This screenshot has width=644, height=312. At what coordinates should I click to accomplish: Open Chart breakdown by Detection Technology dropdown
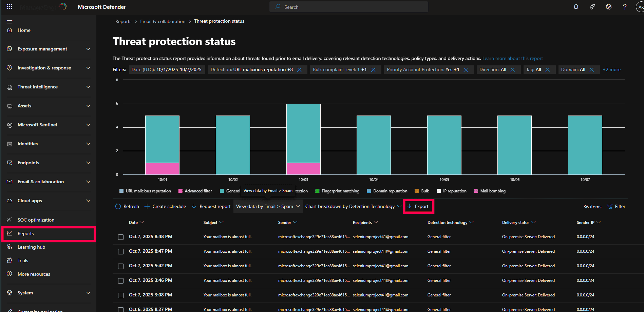(x=352, y=206)
